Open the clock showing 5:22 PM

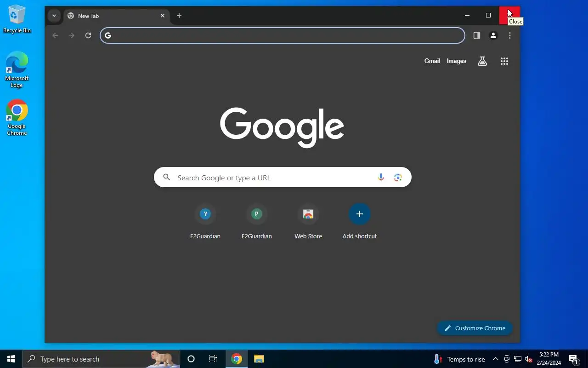[549, 359]
